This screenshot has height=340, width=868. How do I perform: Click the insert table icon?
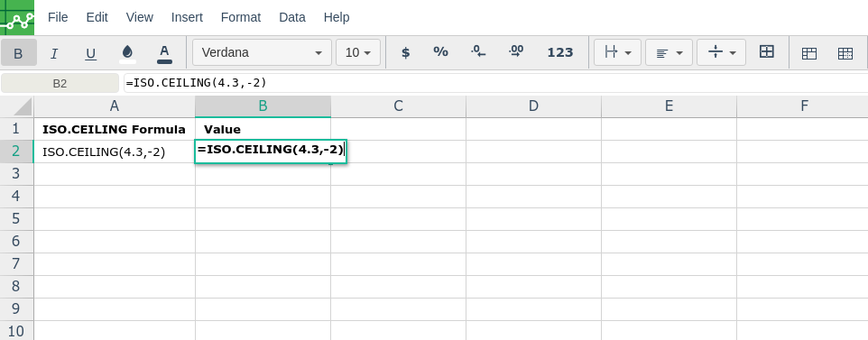pos(809,53)
